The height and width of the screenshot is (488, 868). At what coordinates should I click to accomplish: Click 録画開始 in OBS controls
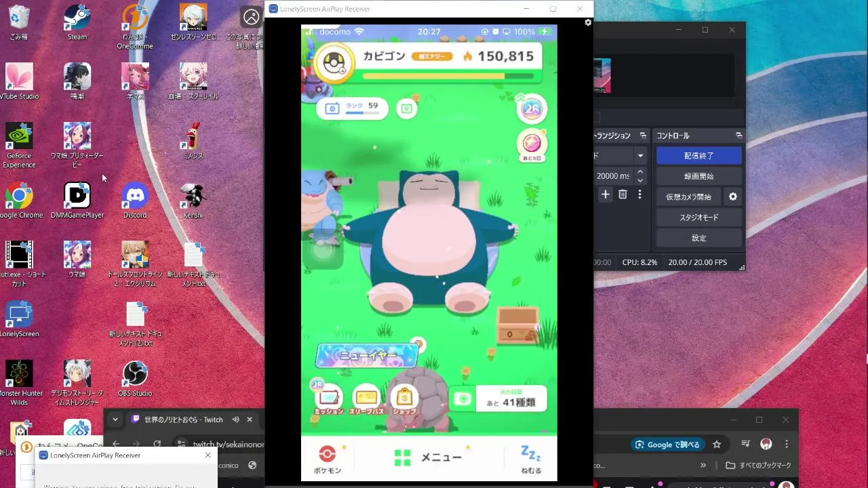(698, 176)
